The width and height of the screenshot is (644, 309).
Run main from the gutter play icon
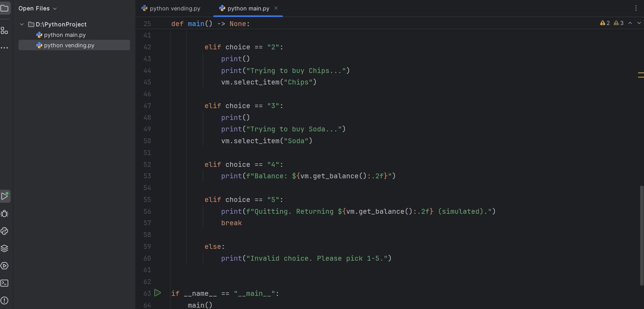(x=157, y=293)
